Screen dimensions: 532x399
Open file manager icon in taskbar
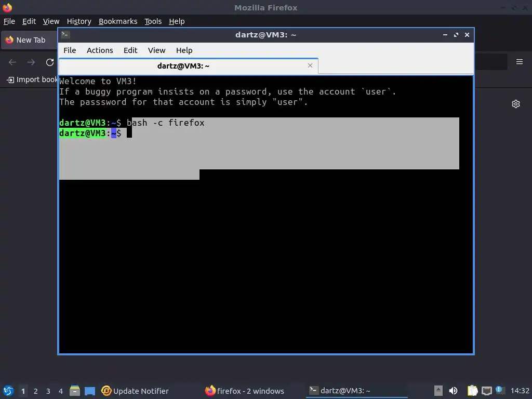pyautogui.click(x=75, y=391)
